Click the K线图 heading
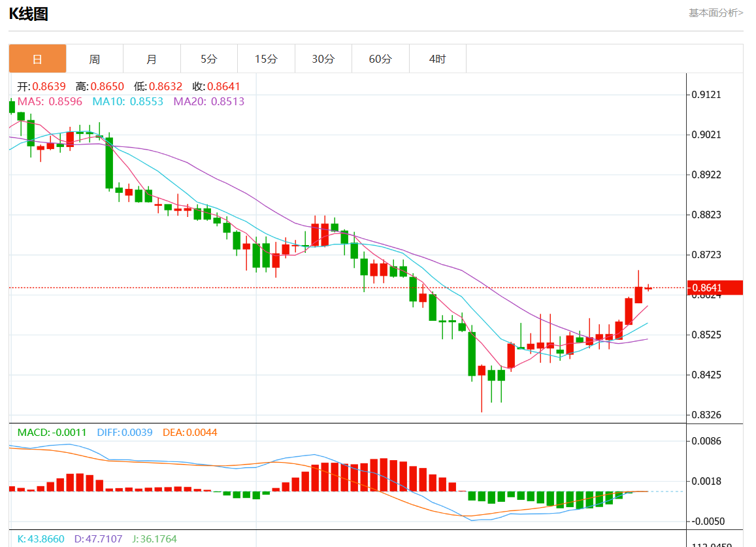 click(29, 14)
